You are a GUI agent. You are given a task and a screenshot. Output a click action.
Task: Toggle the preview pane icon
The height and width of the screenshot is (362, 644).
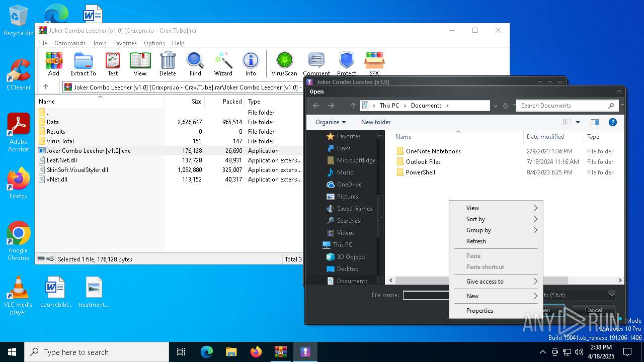tap(594, 122)
